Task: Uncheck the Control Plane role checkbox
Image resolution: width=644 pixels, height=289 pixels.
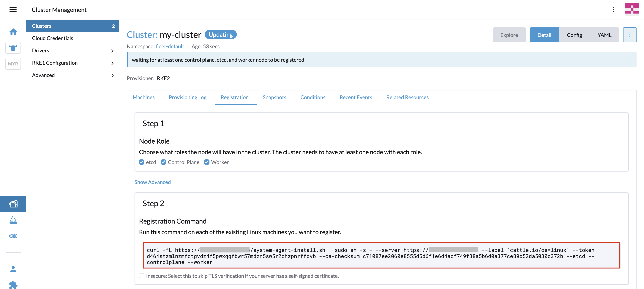Action: click(163, 162)
